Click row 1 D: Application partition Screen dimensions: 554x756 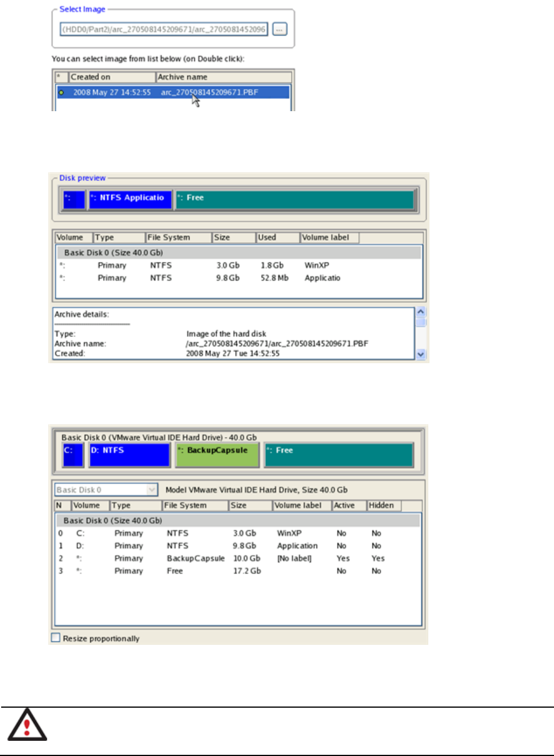pos(239,546)
